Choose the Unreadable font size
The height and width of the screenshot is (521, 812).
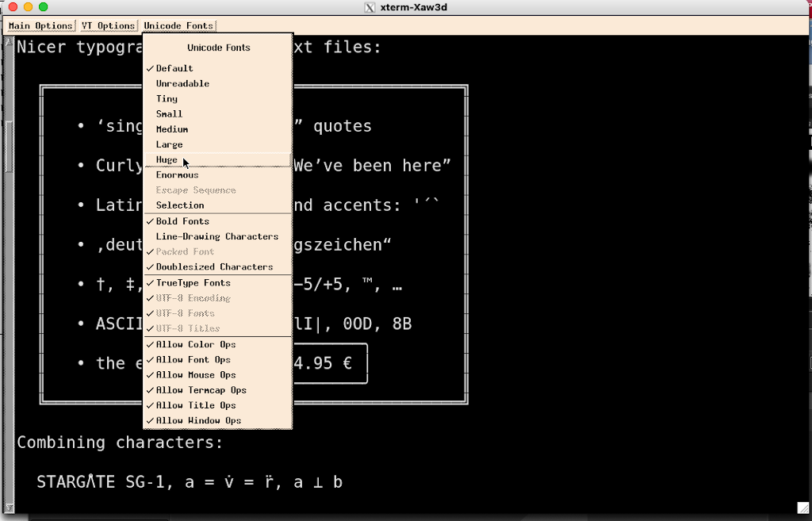pyautogui.click(x=182, y=84)
